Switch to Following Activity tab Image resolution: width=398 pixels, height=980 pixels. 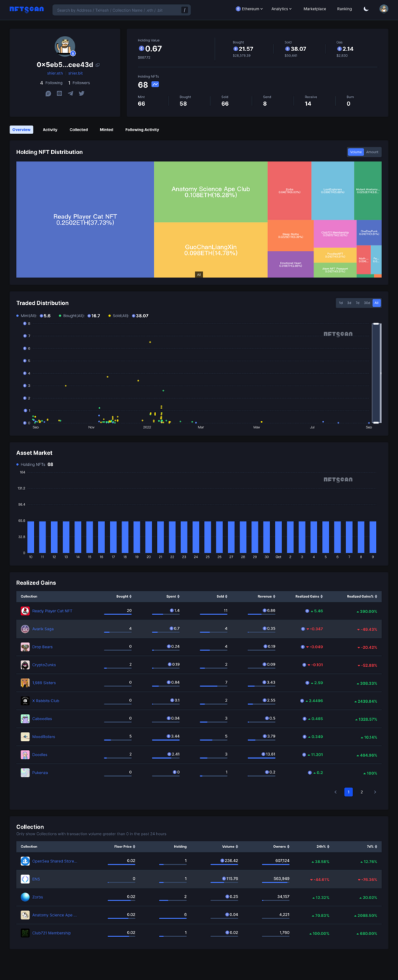coord(142,129)
